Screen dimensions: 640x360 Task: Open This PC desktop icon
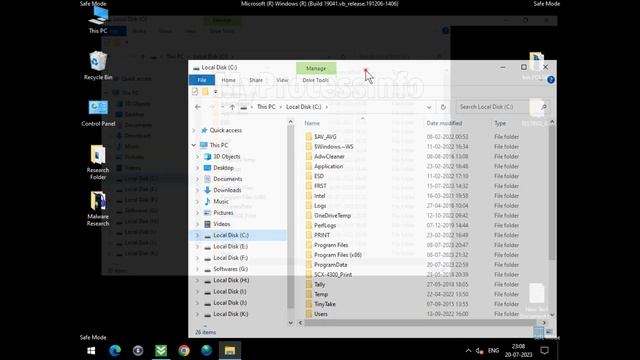click(x=98, y=20)
